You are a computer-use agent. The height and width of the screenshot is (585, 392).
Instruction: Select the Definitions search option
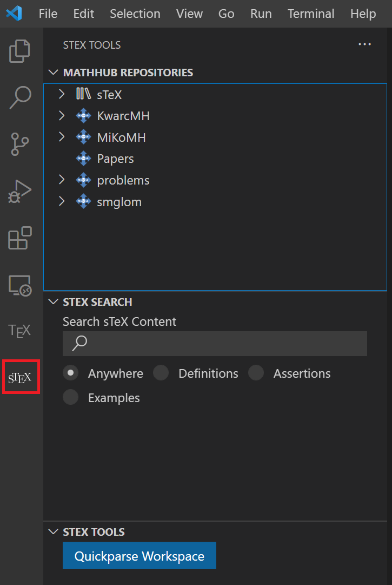click(161, 373)
